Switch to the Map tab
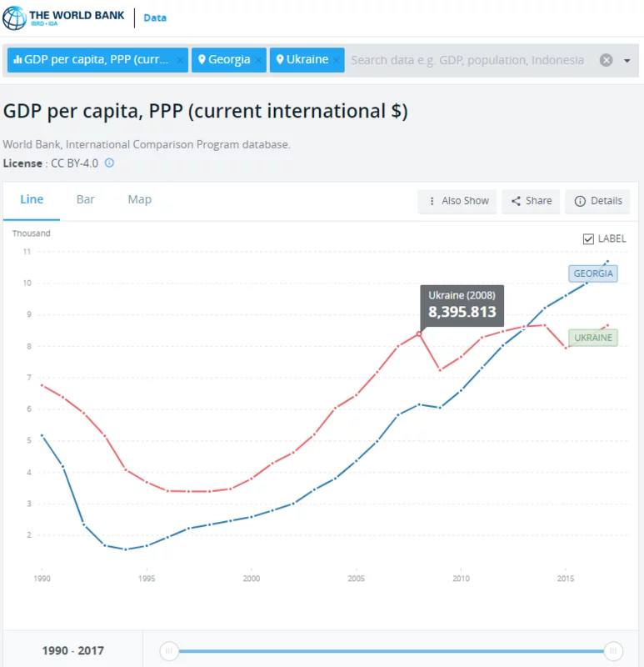This screenshot has height=667, width=644. click(x=139, y=199)
